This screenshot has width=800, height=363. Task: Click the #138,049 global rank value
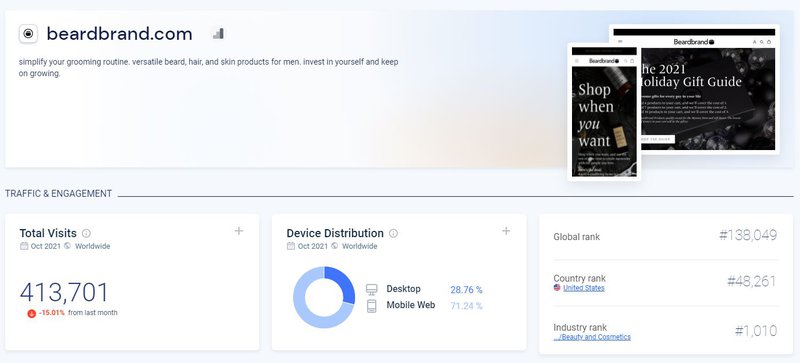click(x=748, y=235)
